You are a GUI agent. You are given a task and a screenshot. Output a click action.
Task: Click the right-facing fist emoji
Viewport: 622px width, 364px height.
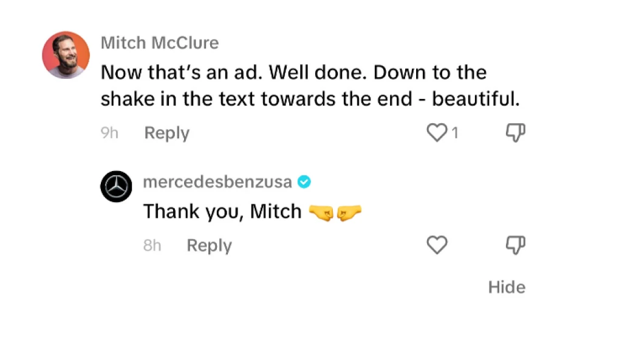pyautogui.click(x=349, y=212)
